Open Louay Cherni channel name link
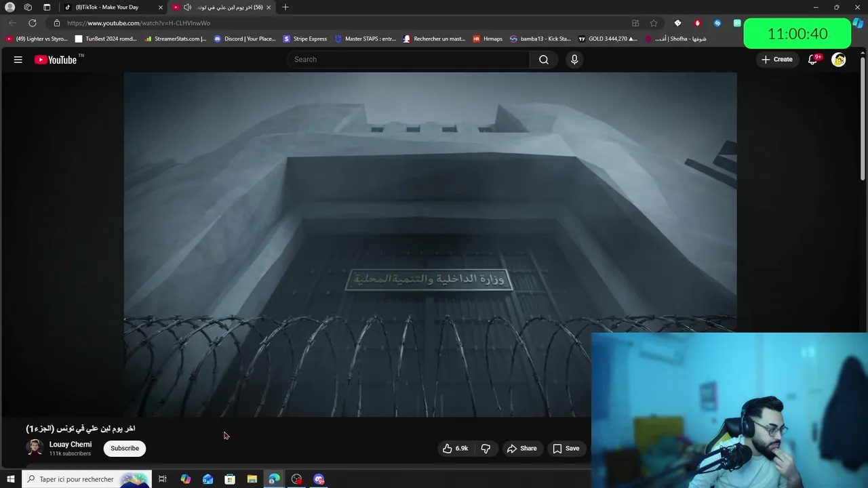This screenshot has width=868, height=488. tap(71, 445)
